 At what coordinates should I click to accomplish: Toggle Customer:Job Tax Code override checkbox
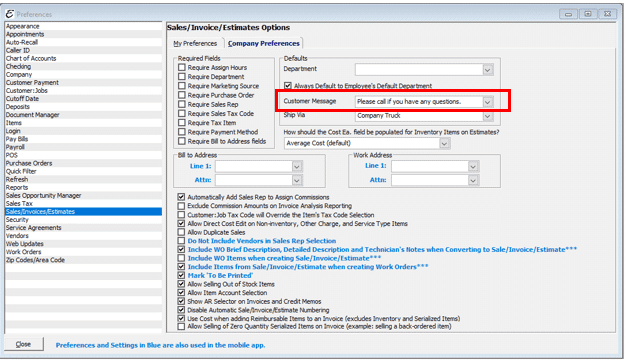tap(181, 215)
